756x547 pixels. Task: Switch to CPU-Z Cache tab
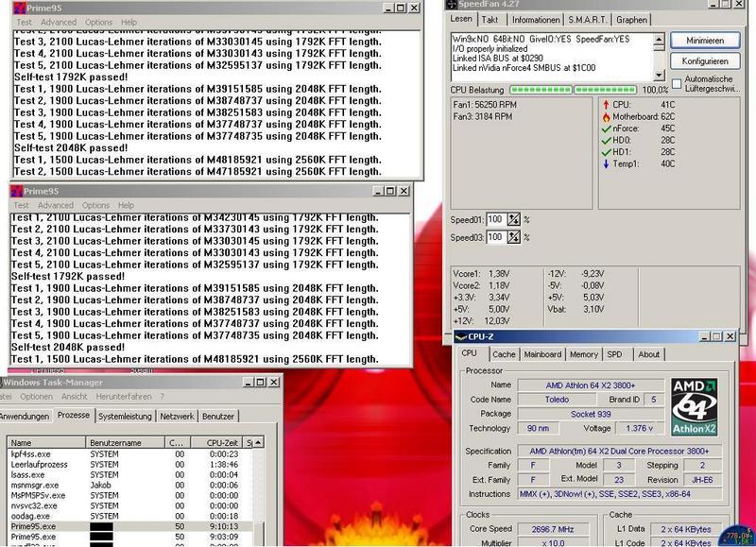click(x=504, y=354)
